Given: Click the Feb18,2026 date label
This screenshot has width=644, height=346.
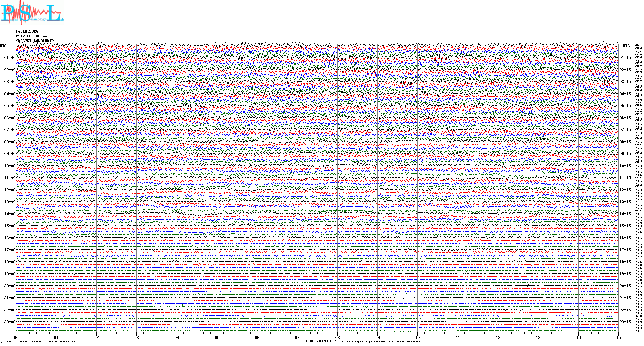Looking at the screenshot, I should tap(27, 31).
